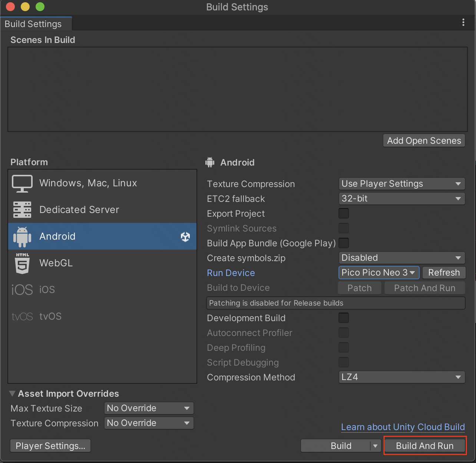Click the Patch And Run button
Viewport: 476px width, 463px height.
tap(425, 288)
